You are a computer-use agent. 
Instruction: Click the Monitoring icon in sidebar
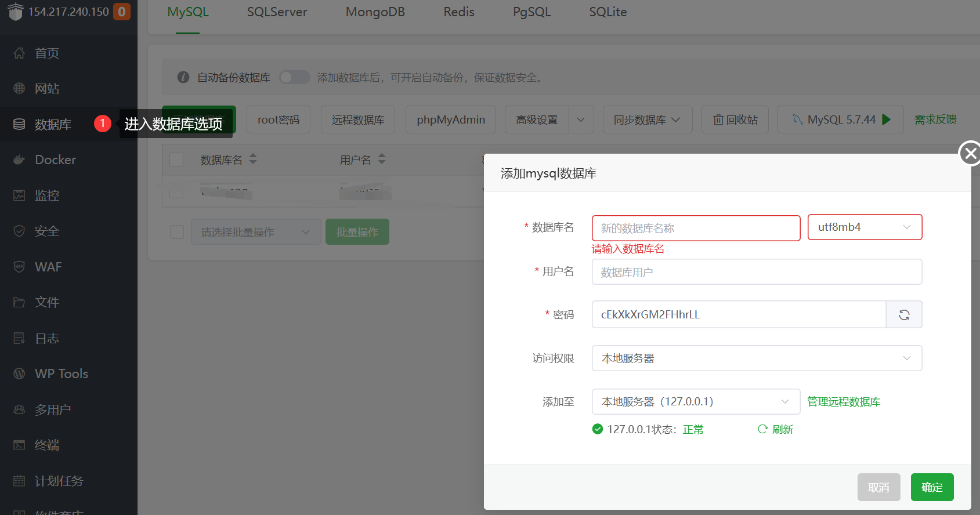19,195
